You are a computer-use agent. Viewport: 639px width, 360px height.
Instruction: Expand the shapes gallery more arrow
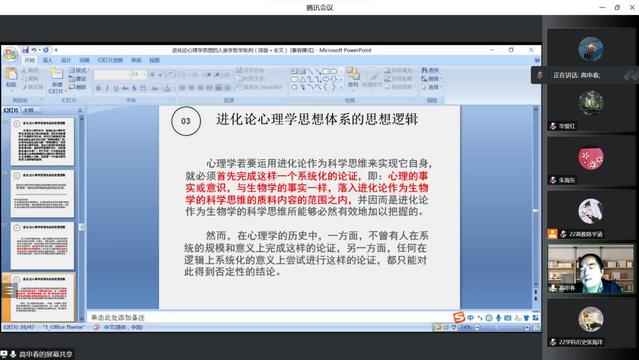click(341, 87)
